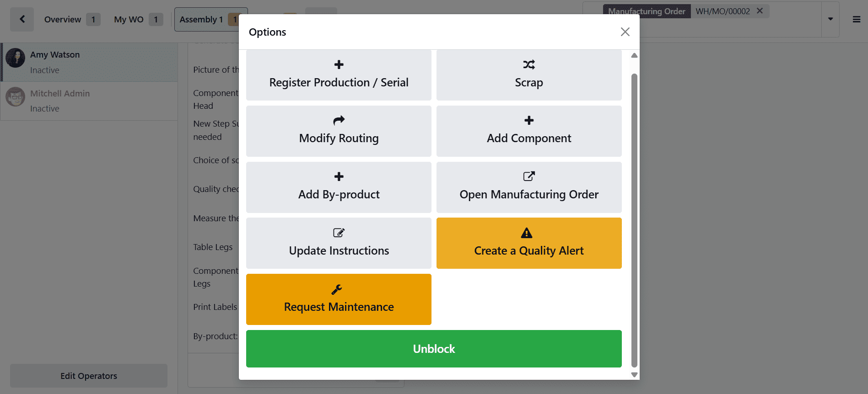Expand the search options dropdown arrow
This screenshot has width=868, height=394.
[830, 19]
